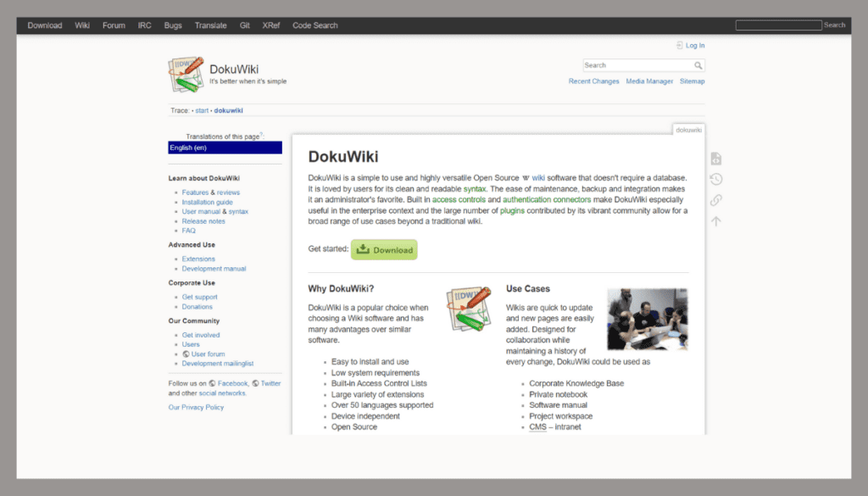This screenshot has height=496, width=868.
Task: Open XRef in the top navigation bar
Action: [x=271, y=25]
